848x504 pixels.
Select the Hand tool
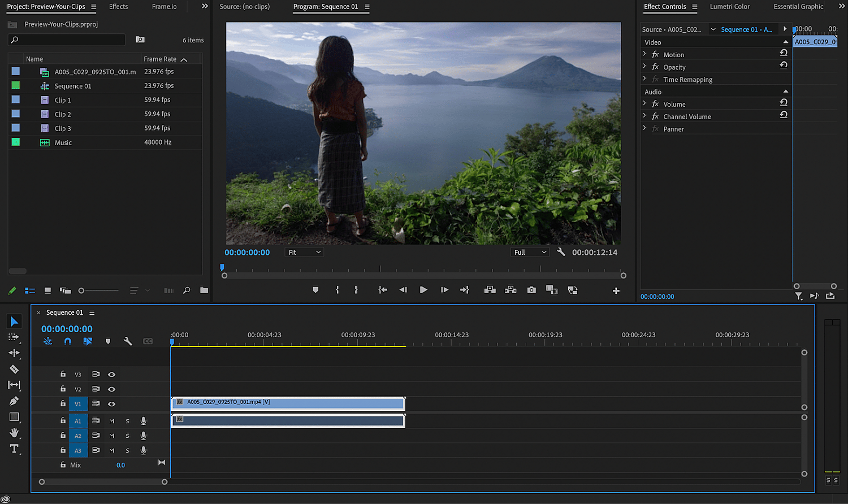[14, 433]
